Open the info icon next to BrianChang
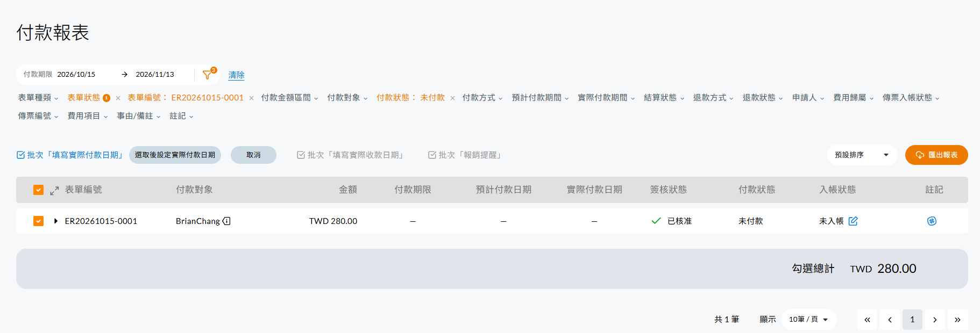 click(226, 221)
